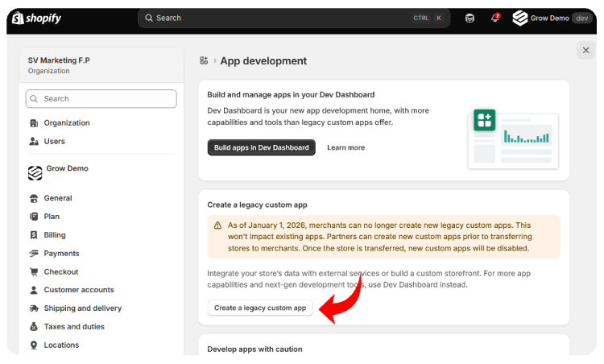Click the Customer accounts person icon

pos(34,290)
